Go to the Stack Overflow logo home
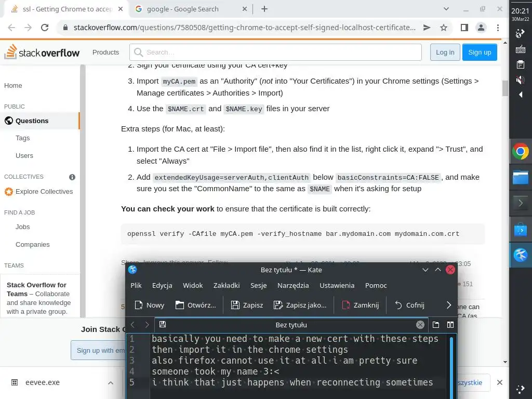The image size is (532, 399). coord(42,52)
